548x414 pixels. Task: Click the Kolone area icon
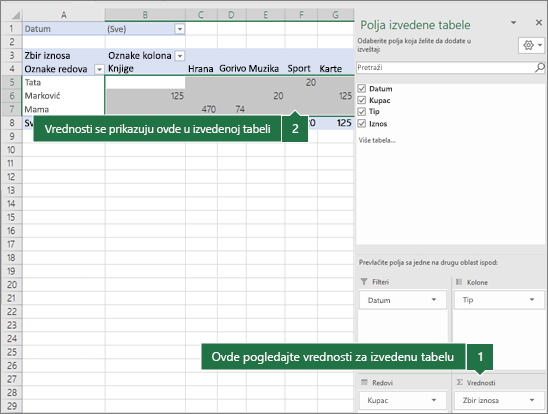pyautogui.click(x=459, y=282)
